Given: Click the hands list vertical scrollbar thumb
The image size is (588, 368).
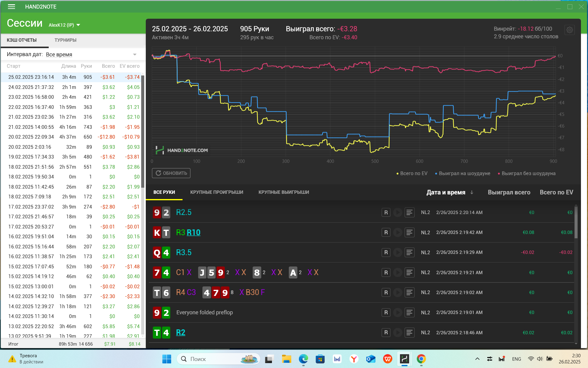Looking at the screenshot, I should click(x=576, y=222).
